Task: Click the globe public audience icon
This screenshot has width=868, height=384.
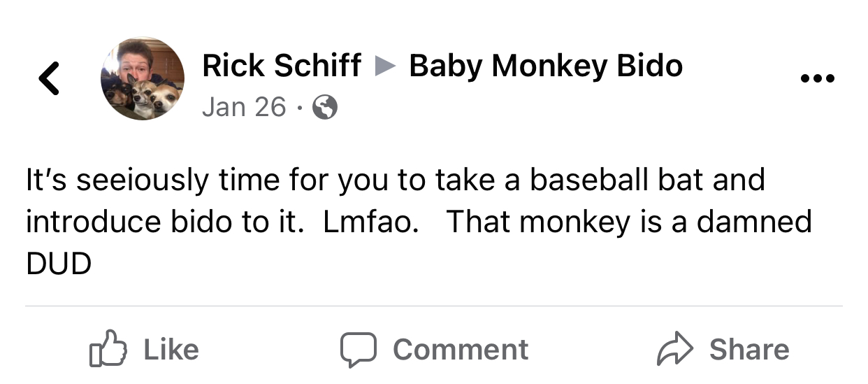Action: [324, 107]
